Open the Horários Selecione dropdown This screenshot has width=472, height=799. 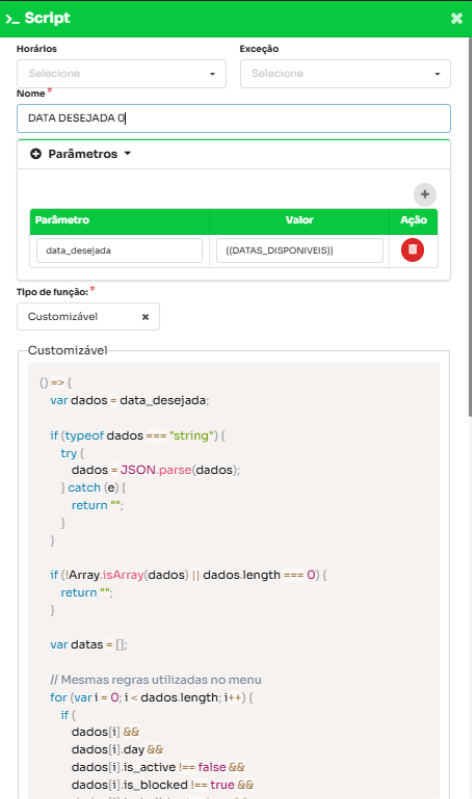(121, 73)
